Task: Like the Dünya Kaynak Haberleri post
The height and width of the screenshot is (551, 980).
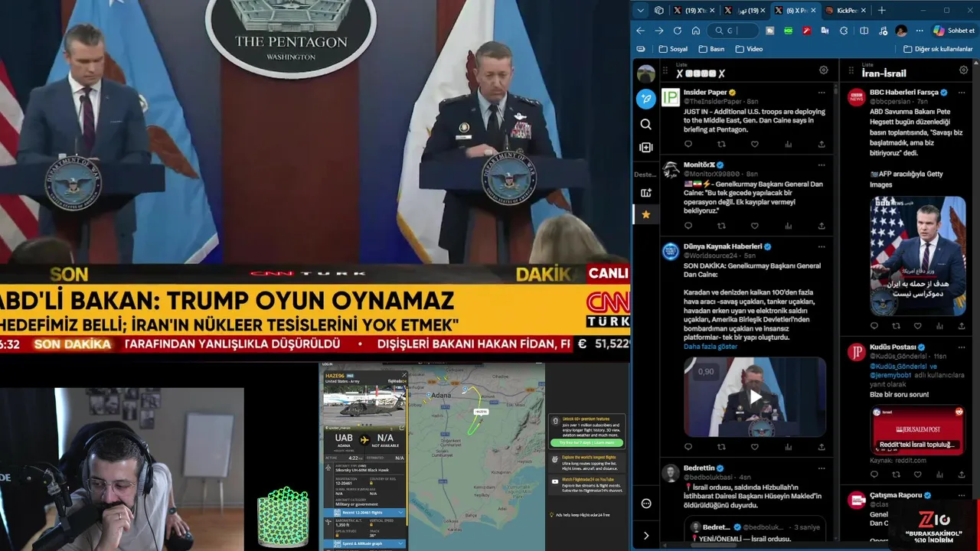Action: point(754,447)
